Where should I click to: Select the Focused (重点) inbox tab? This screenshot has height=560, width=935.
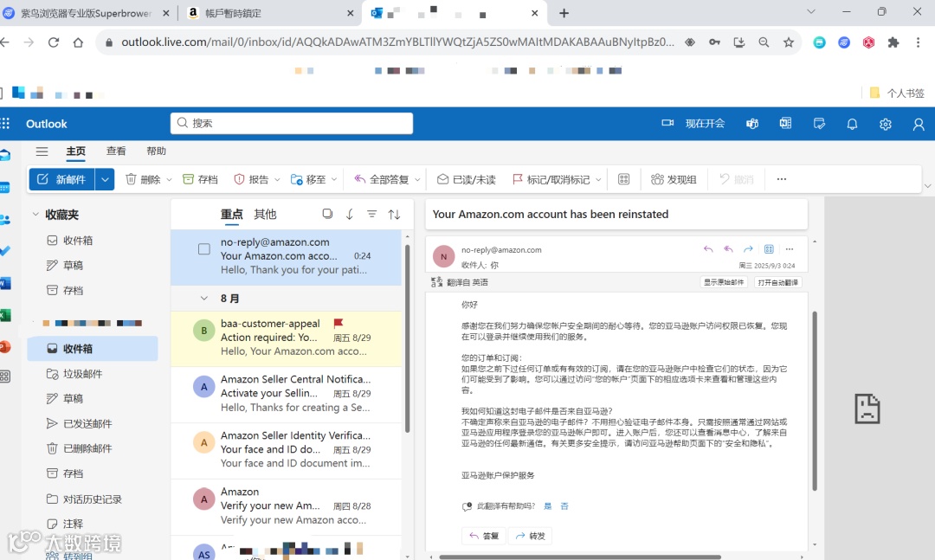coord(231,214)
